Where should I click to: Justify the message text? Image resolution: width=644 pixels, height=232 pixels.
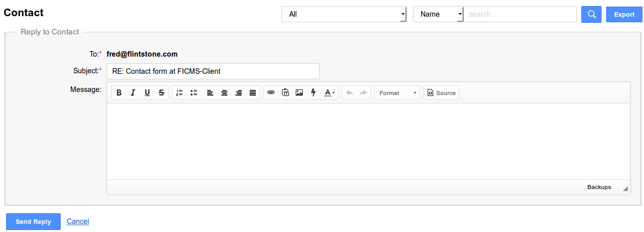253,93
